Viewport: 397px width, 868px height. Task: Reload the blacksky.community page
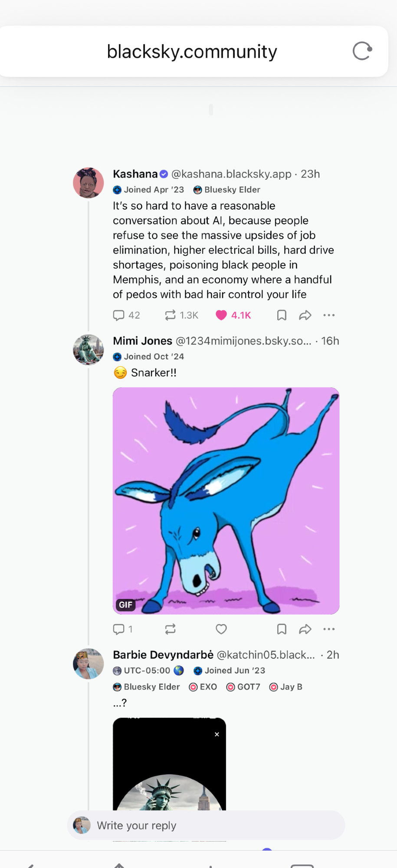(x=362, y=51)
